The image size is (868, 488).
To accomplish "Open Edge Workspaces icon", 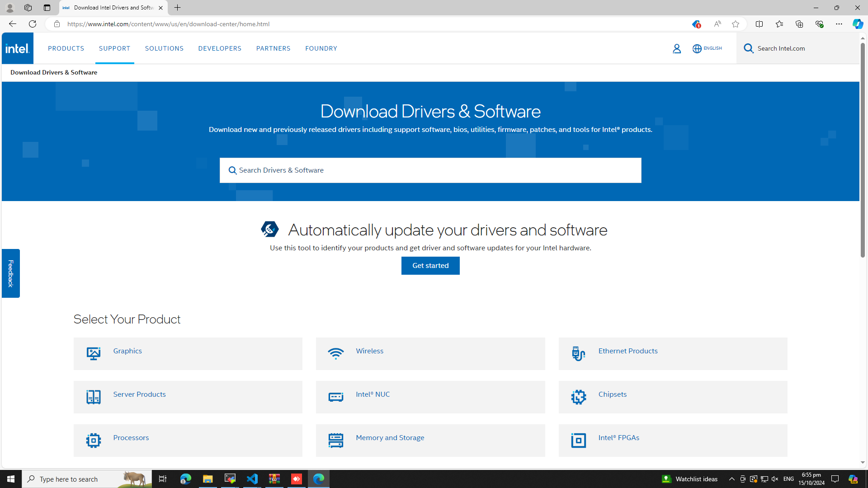I will point(28,8).
